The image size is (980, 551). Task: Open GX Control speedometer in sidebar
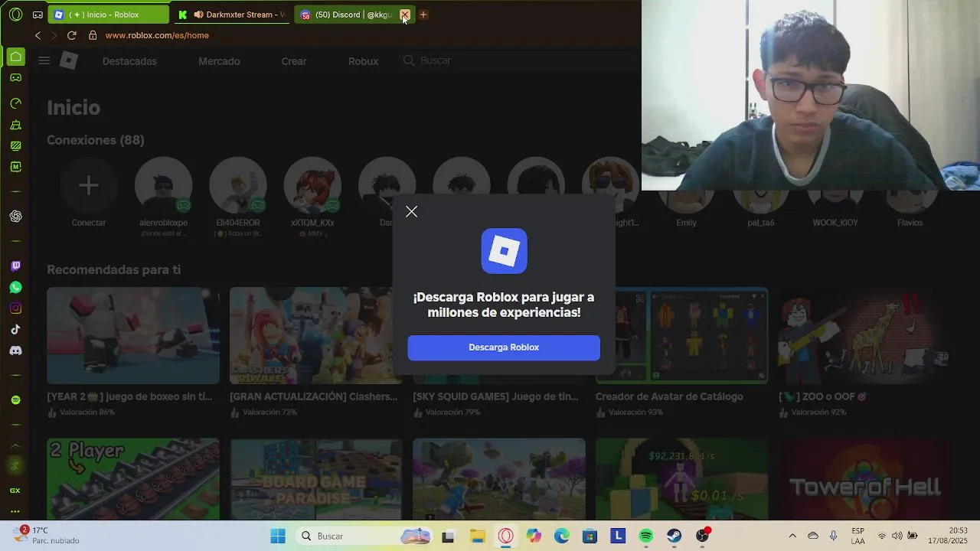pos(15,103)
